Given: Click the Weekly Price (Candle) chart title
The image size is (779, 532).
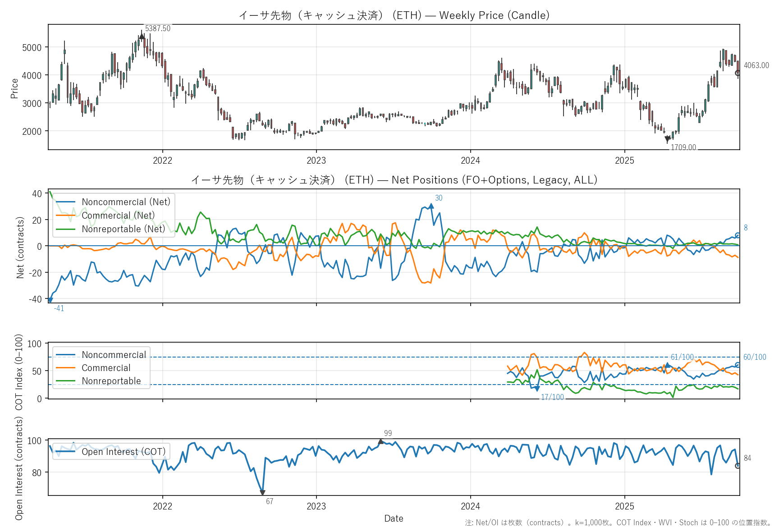Looking at the screenshot, I should click(x=394, y=15).
